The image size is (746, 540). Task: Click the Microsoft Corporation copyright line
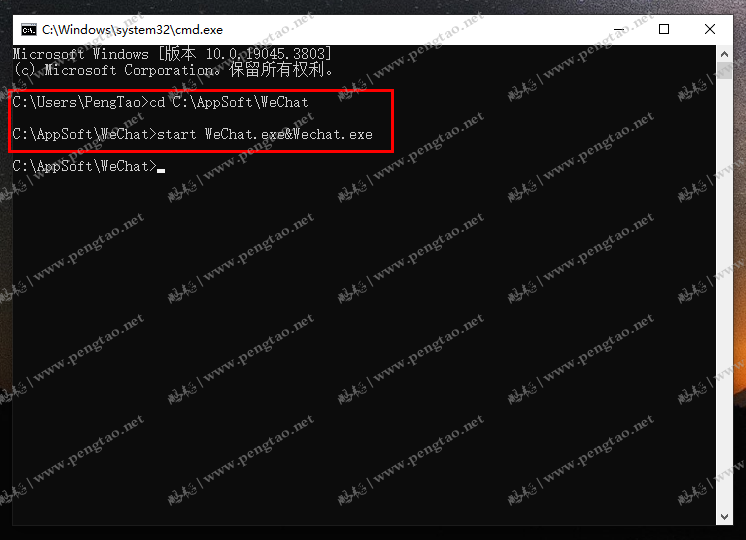click(x=173, y=70)
